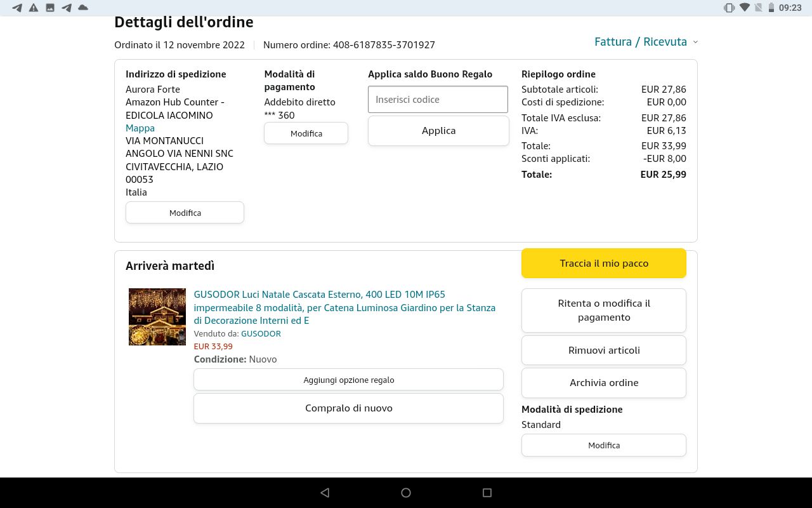
Task: Click the GUSODOR seller name link
Action: pyautogui.click(x=261, y=333)
